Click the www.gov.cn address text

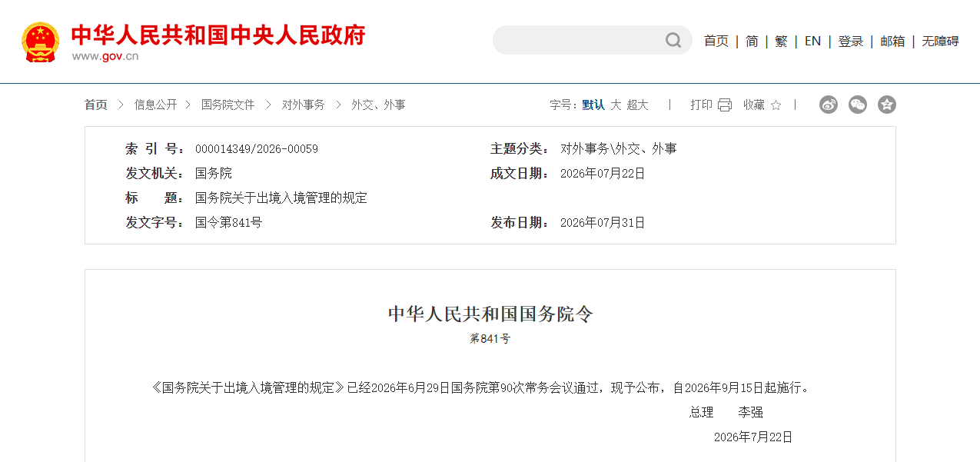(x=105, y=56)
